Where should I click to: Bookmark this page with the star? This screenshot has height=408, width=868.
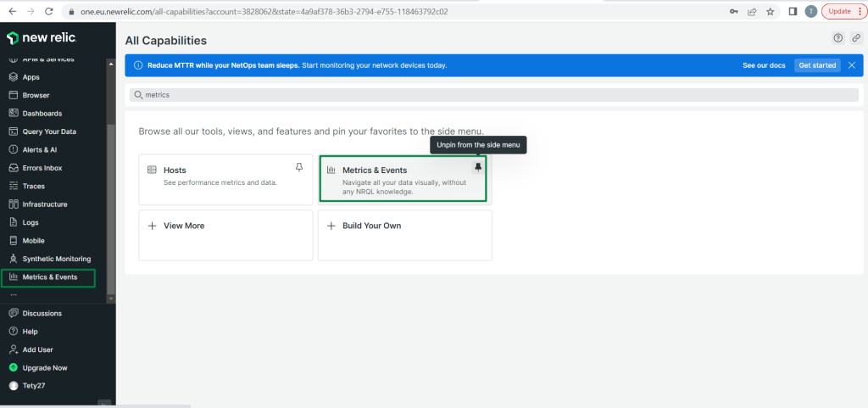[x=770, y=11]
